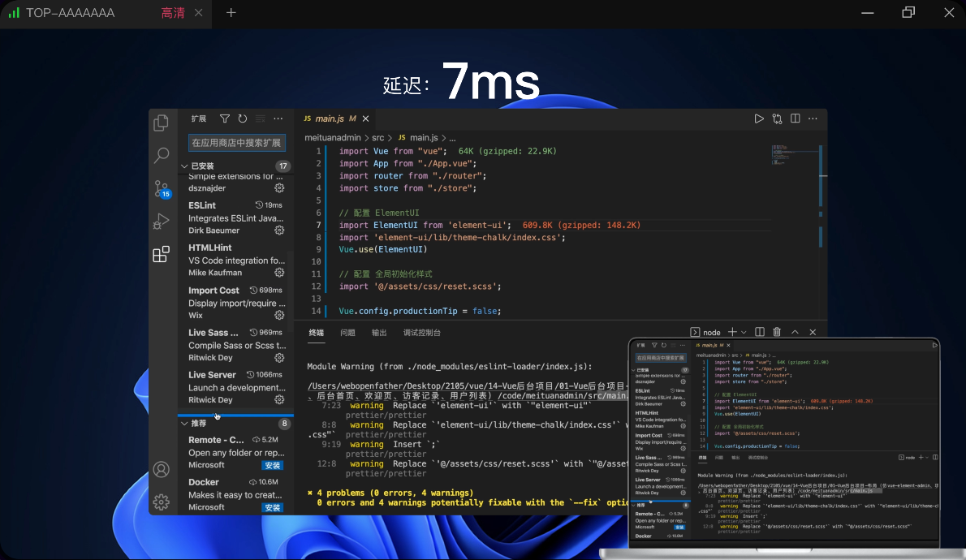Click the filter extensions funnel icon
Viewport: 966px width, 560px height.
pyautogui.click(x=225, y=118)
